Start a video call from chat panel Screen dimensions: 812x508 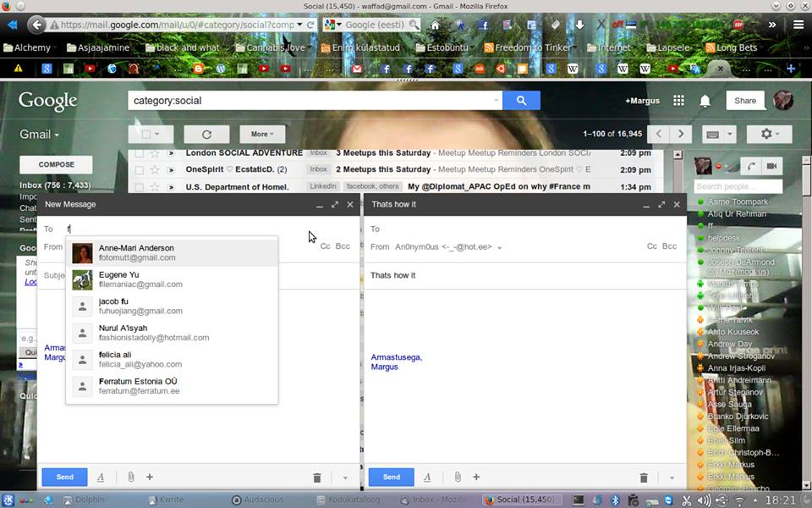pos(771,166)
